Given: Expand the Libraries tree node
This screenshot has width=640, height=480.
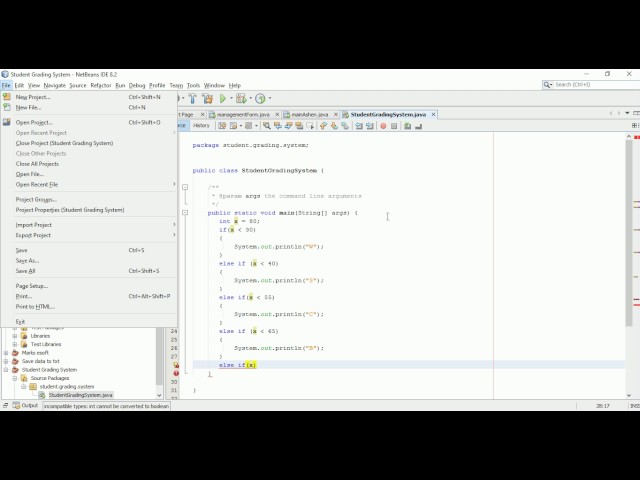Looking at the screenshot, I should coord(15,336).
